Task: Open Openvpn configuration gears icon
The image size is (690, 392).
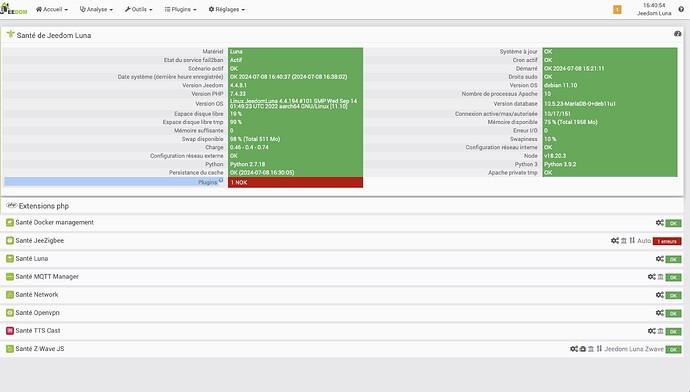Action: pyautogui.click(x=660, y=313)
